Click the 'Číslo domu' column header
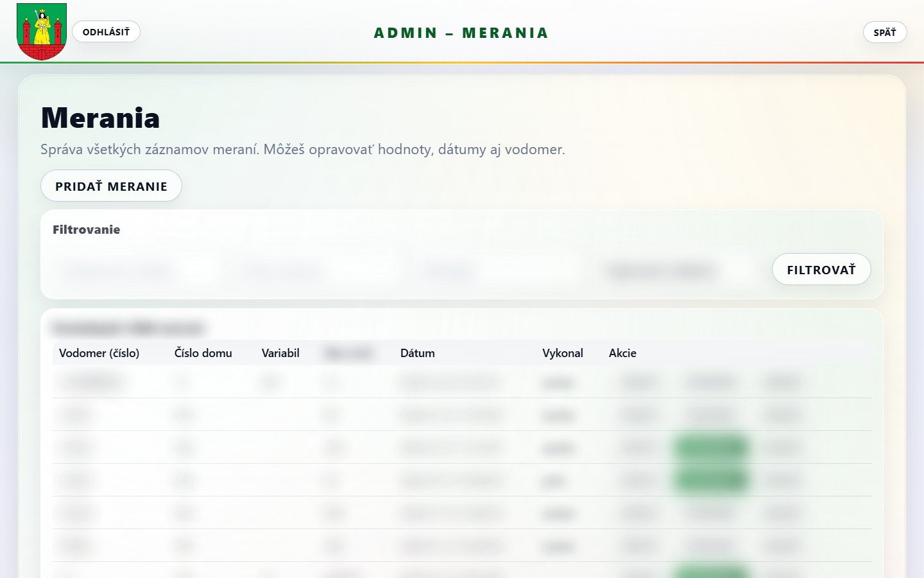Viewport: 924px width, 578px height. (x=203, y=353)
